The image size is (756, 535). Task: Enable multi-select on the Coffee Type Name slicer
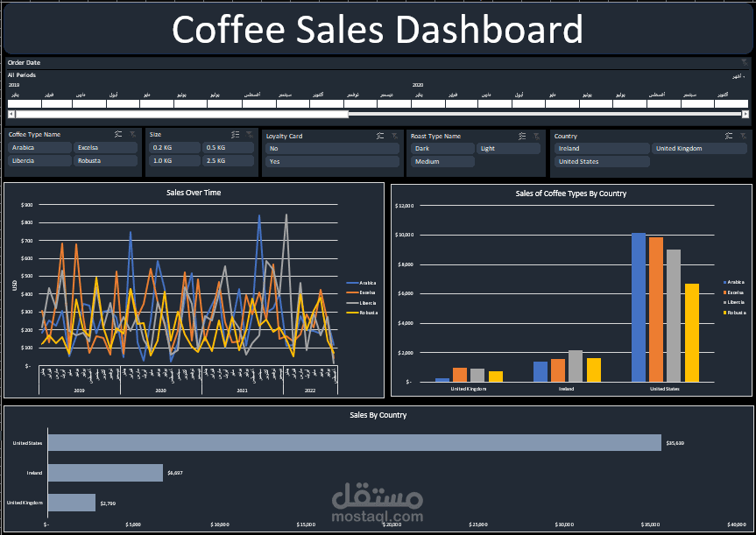pos(118,135)
